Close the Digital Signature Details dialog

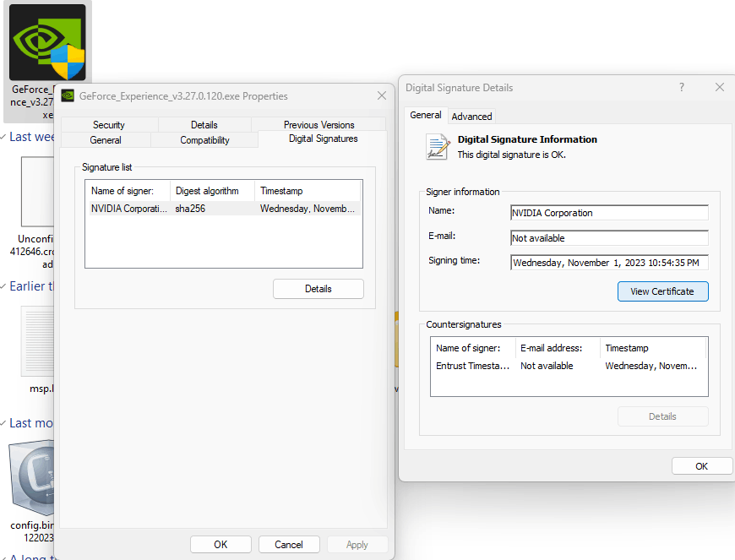[x=720, y=87]
